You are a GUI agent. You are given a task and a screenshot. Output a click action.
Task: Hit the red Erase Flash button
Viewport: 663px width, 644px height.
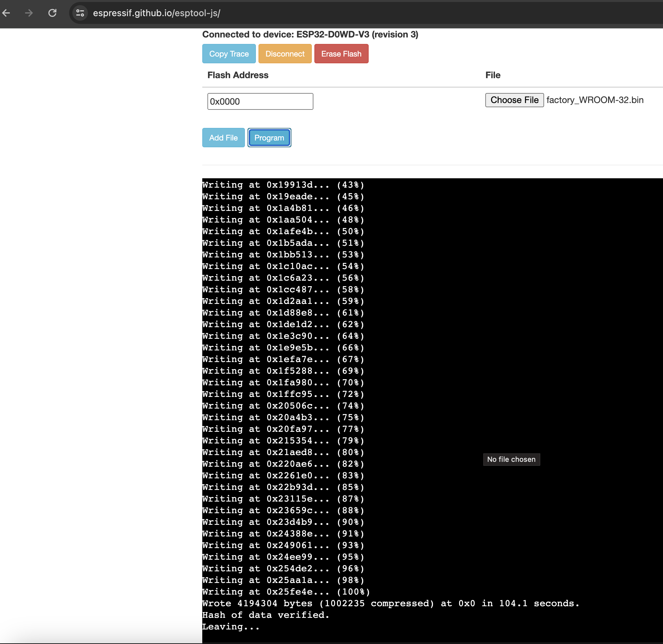click(341, 54)
